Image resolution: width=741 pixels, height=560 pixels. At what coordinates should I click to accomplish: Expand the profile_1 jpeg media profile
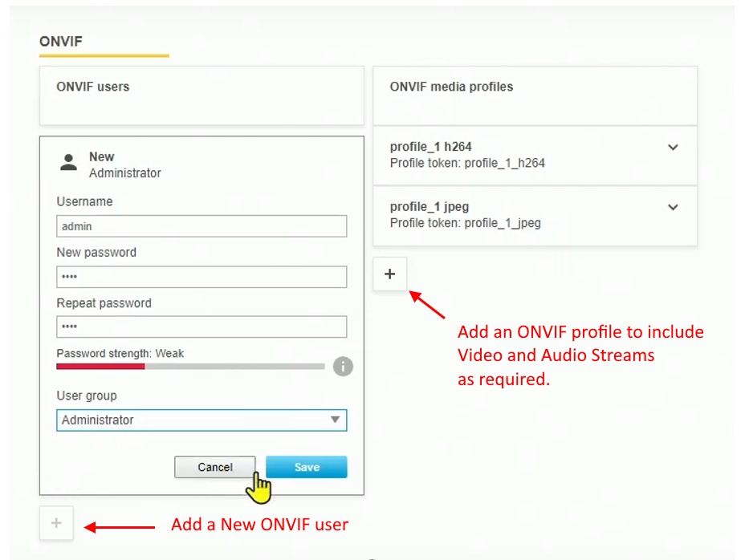[x=673, y=207]
